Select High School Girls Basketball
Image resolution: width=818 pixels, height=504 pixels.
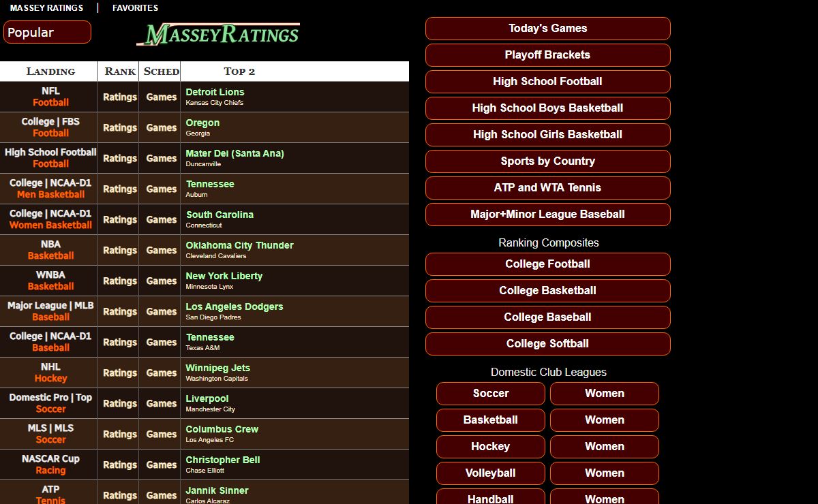point(547,135)
